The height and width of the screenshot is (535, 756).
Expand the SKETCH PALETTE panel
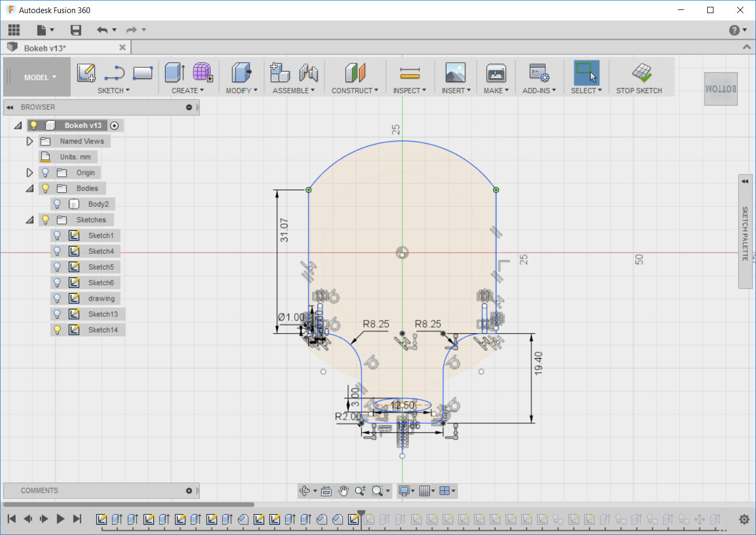(x=745, y=181)
